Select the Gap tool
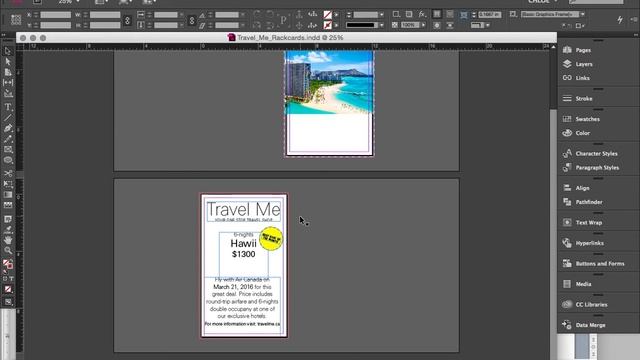 [8, 82]
